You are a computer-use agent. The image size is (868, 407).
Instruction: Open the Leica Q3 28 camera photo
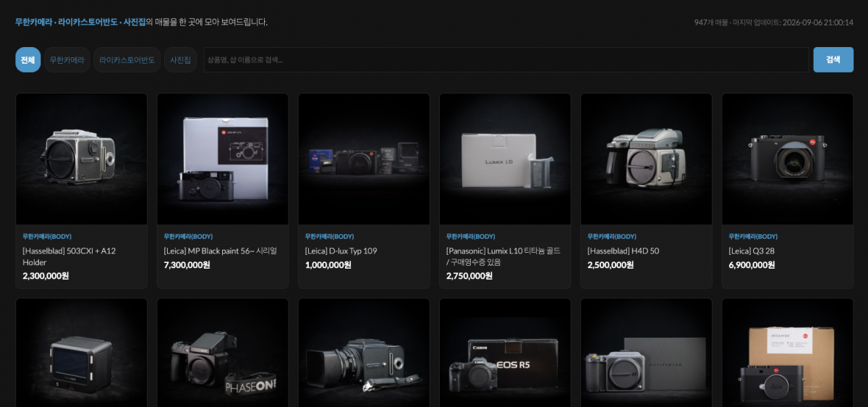point(788,159)
